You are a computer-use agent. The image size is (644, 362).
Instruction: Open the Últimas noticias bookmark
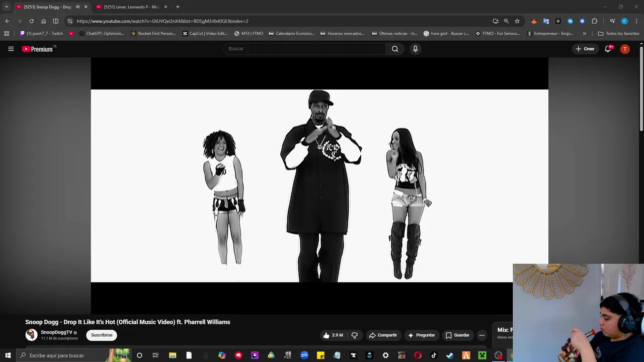394,34
